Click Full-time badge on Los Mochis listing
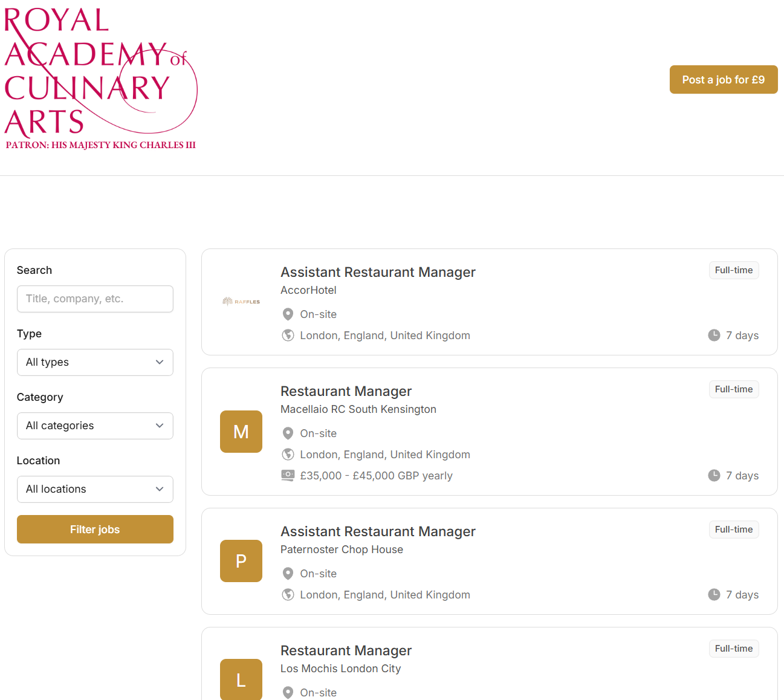The image size is (784, 700). click(x=734, y=649)
